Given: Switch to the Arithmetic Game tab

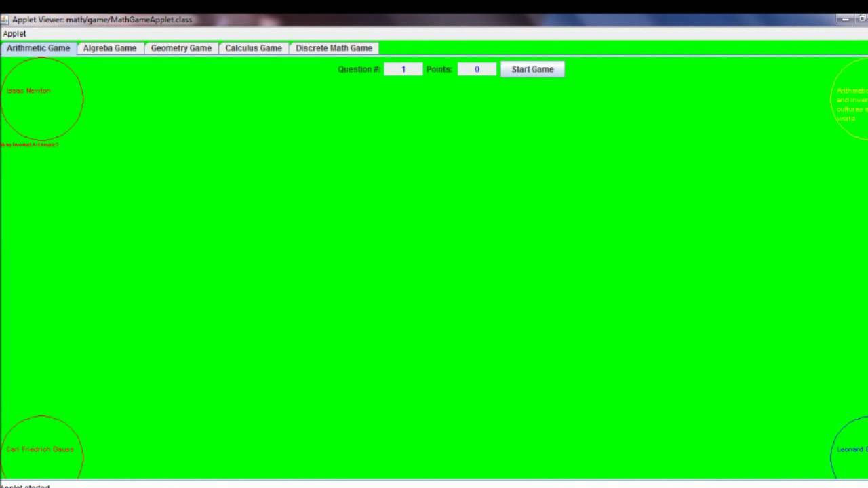Looking at the screenshot, I should pyautogui.click(x=39, y=48).
